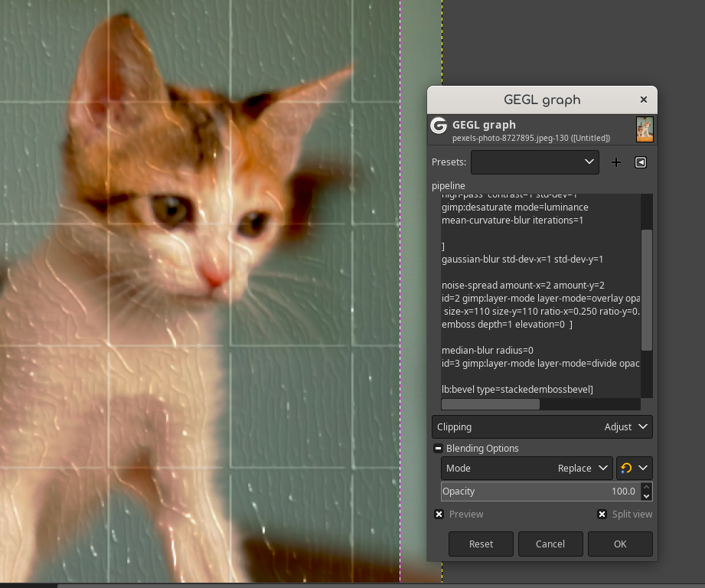Open the presets manage menu icon
This screenshot has width=705, height=588.
[x=641, y=162]
